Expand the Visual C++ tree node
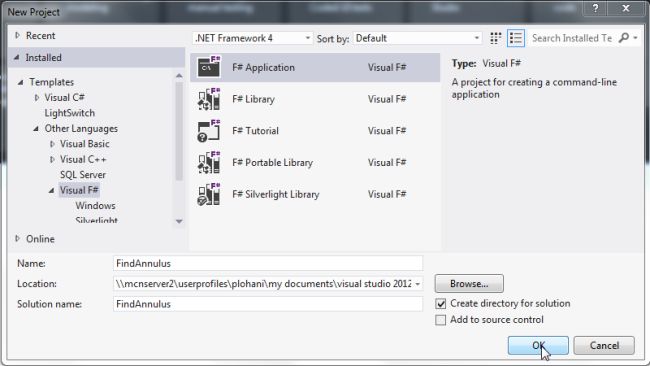This screenshot has height=366, width=650. (52, 160)
